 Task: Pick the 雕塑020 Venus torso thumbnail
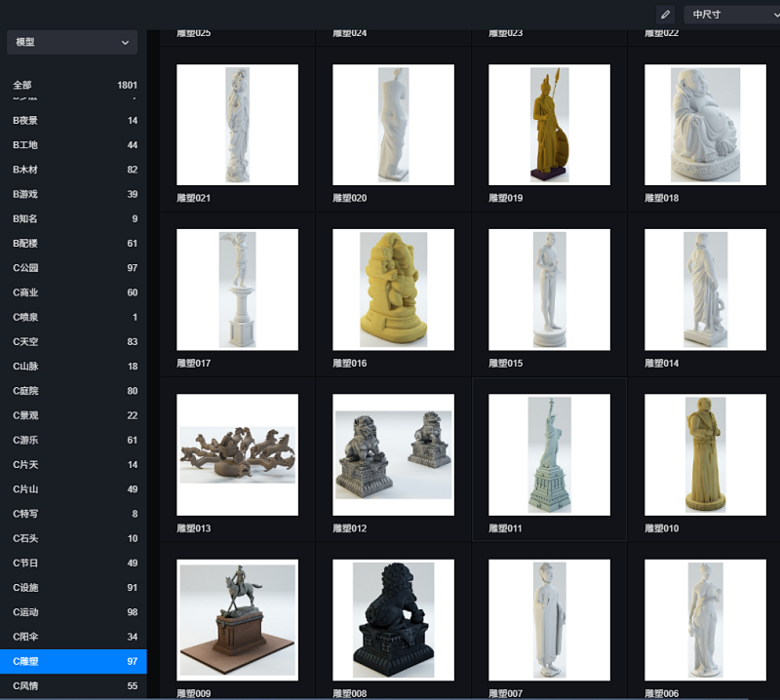(x=394, y=125)
